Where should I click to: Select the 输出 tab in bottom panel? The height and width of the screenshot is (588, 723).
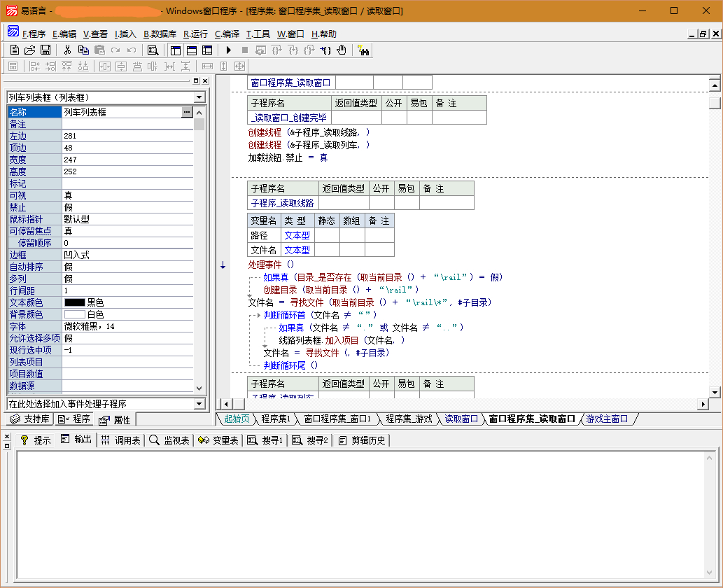pos(76,440)
